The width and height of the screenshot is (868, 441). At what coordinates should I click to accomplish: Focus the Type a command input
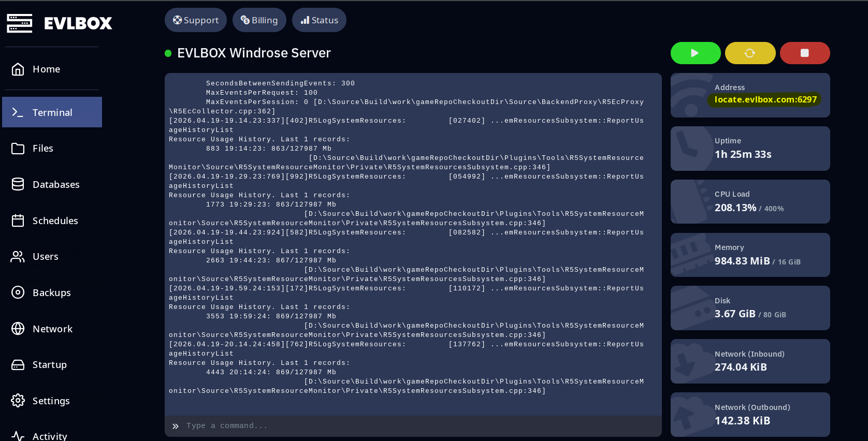tap(413, 426)
